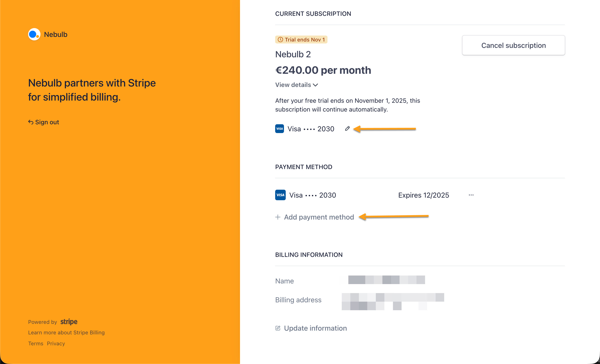Click the Nebulb brand name text
Viewport: 600px width, 364px height.
click(56, 34)
